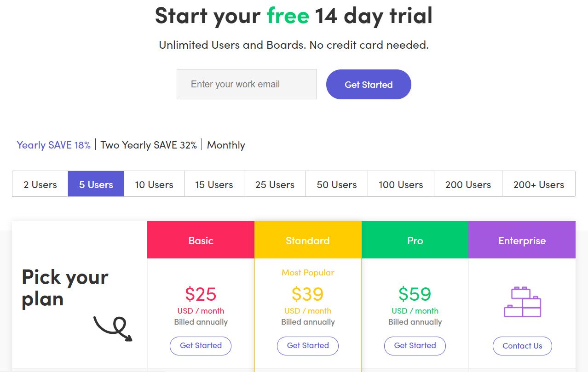Select the 2 Users tab
This screenshot has width=588, height=372.
pyautogui.click(x=40, y=184)
